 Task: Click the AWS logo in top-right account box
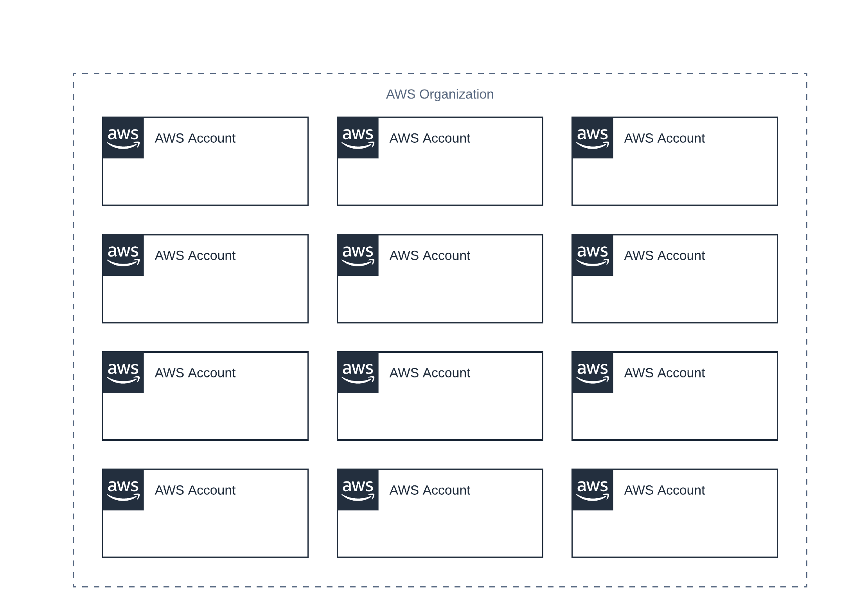[593, 138]
